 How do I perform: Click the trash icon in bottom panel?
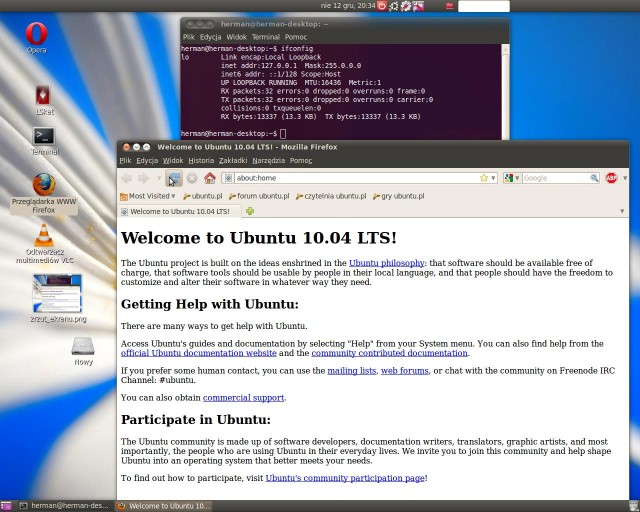pyautogui.click(x=634, y=506)
